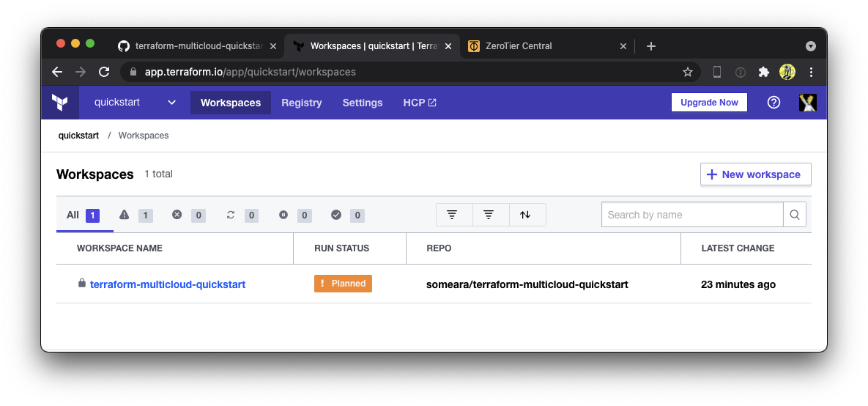The width and height of the screenshot is (868, 406).
Task: Close the Workspaces | quickstart tab
Action: pos(448,46)
